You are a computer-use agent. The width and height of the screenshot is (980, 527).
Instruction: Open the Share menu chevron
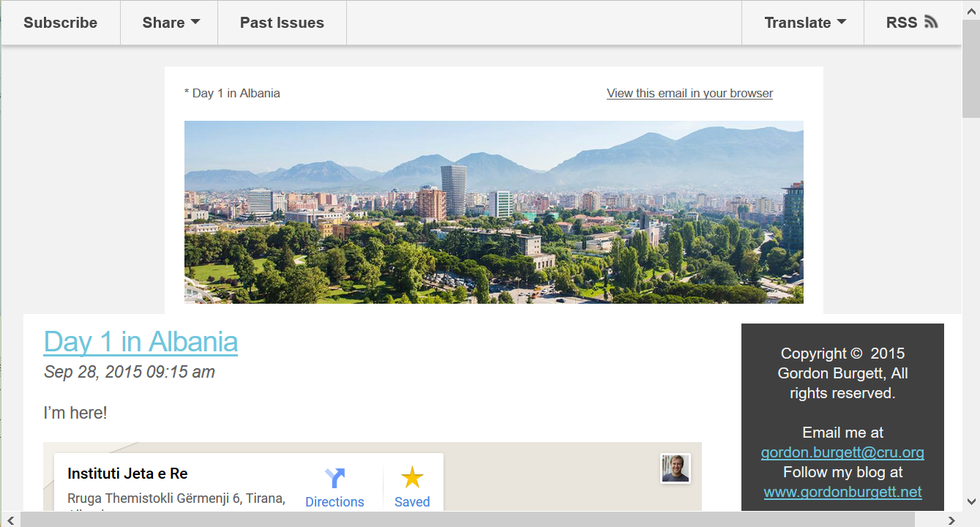195,23
